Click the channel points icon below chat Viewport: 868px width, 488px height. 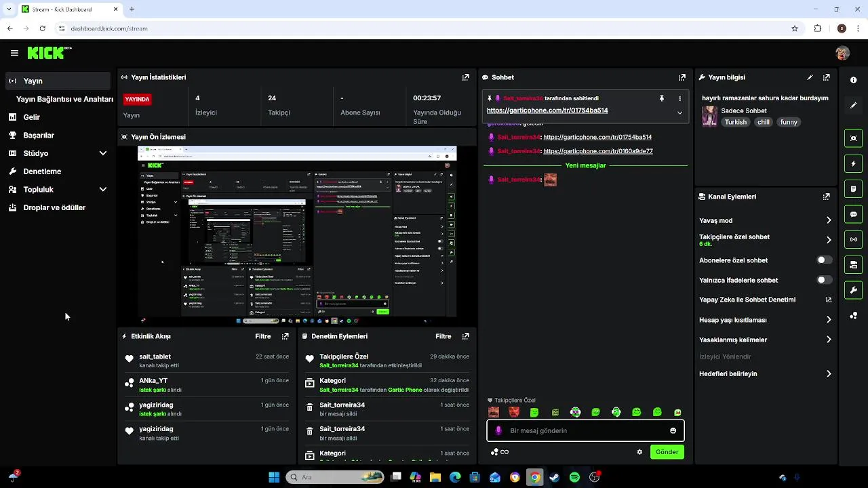coord(495,452)
